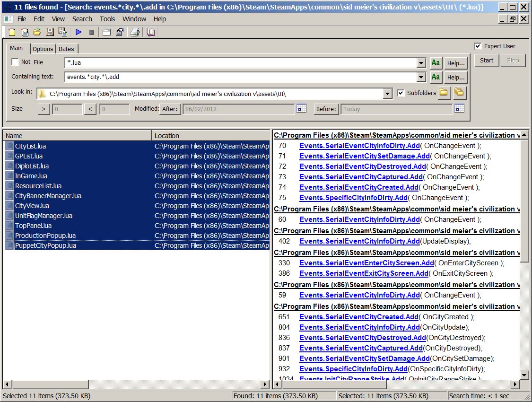The width and height of the screenshot is (532, 402).
Task: Open line 651 SerialEventCityCreated.Add link
Action: tap(358, 317)
